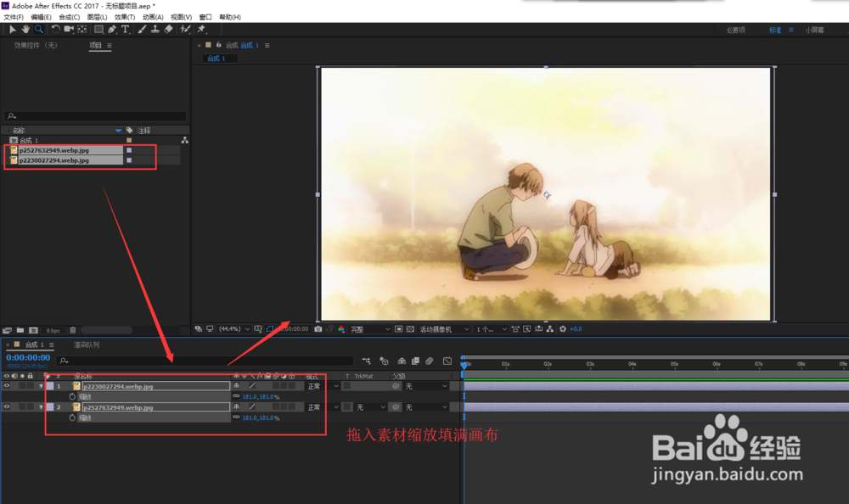Select the 标准 workspace

coord(775,31)
